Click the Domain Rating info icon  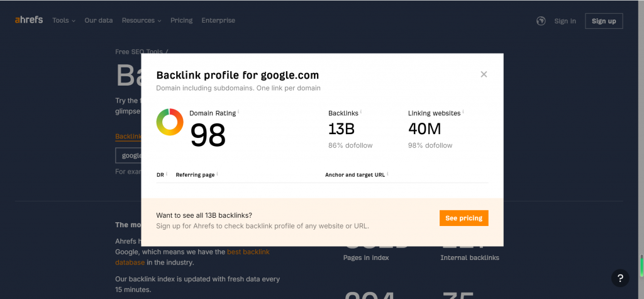tap(238, 111)
